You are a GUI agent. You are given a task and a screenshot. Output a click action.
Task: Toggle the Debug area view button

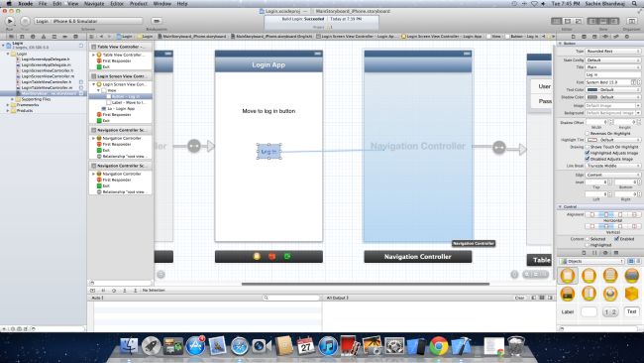pyautogui.click(x=603, y=21)
